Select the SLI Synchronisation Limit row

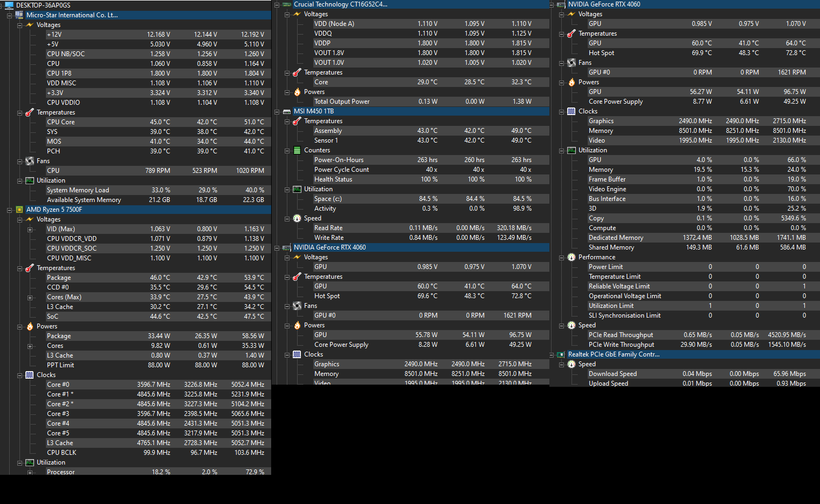[x=624, y=315]
